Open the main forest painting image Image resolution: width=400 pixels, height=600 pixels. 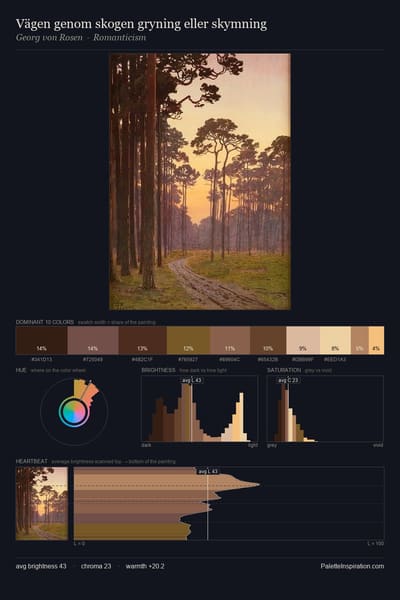pos(200,181)
